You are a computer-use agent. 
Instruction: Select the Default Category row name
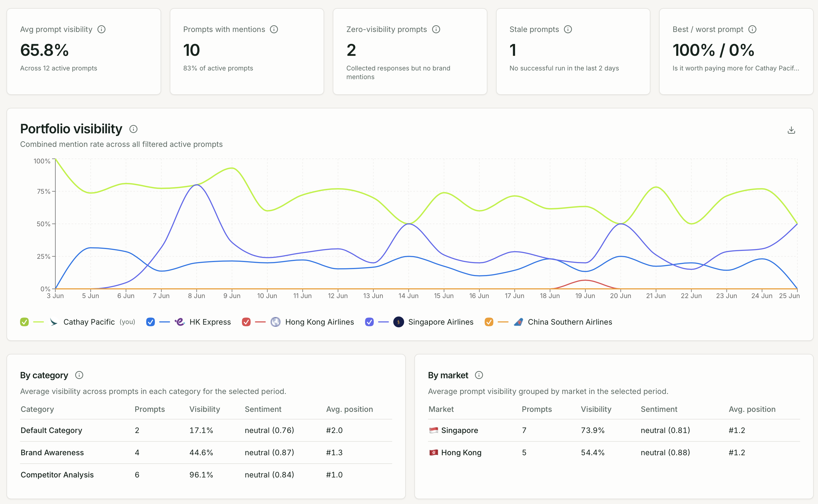coord(51,430)
